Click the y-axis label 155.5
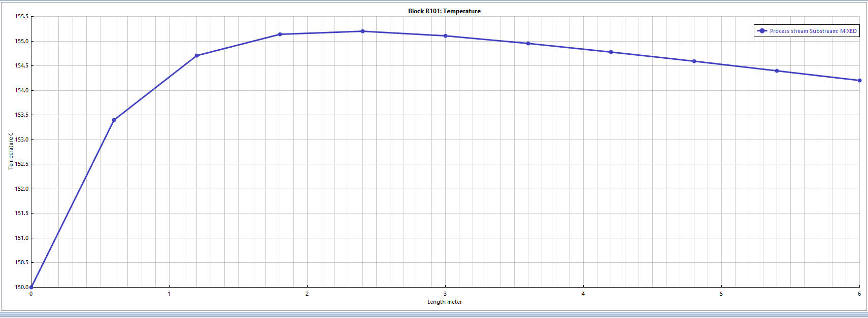 pyautogui.click(x=21, y=17)
